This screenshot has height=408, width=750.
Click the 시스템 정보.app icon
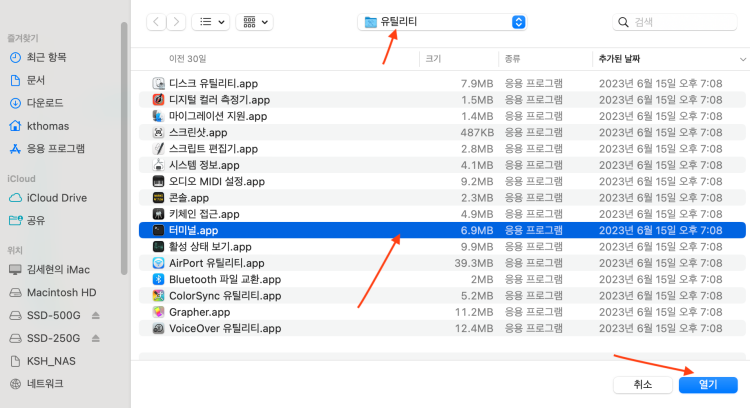[x=158, y=165]
